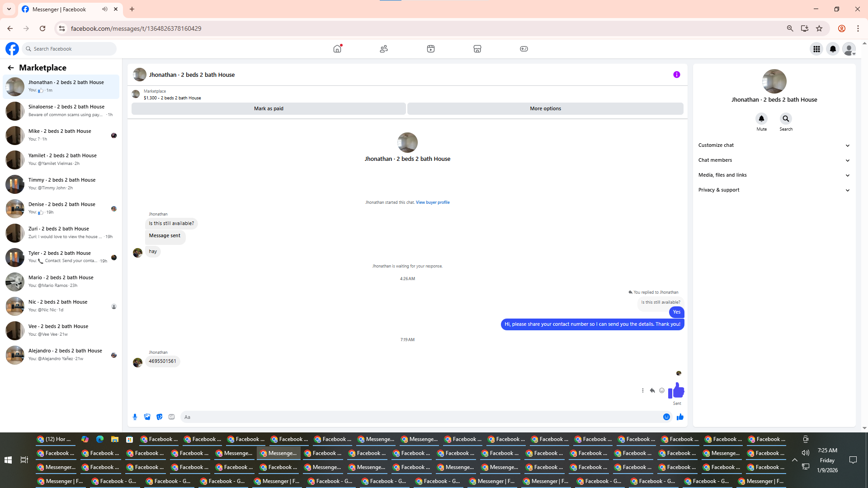The image size is (868, 488).
Task: Toggle tab audio mute speaker icon
Action: 105,9
